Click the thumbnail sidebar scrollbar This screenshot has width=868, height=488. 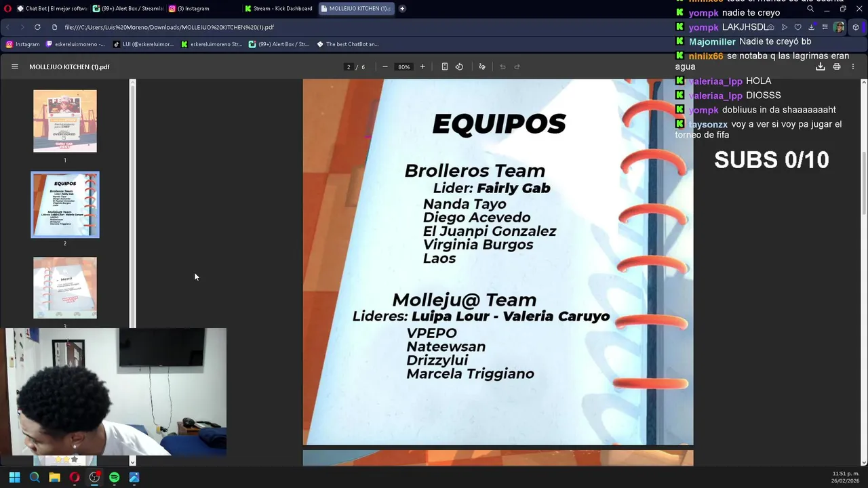tap(133, 207)
